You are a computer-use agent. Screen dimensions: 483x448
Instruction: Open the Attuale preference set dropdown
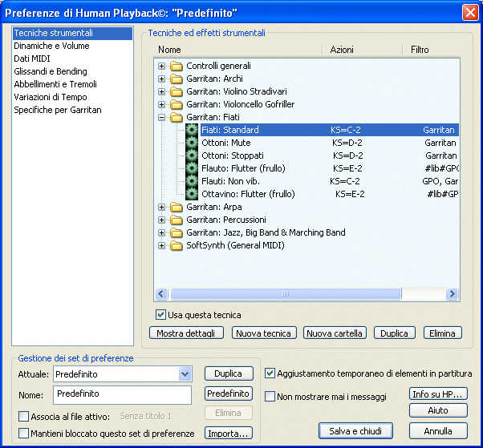(185, 373)
